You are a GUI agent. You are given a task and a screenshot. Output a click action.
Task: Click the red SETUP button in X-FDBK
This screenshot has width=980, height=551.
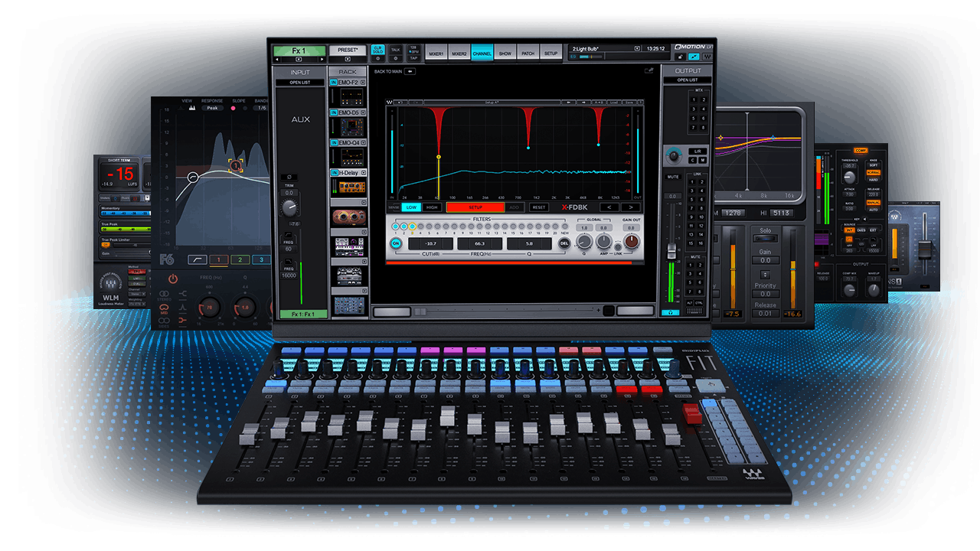click(475, 207)
